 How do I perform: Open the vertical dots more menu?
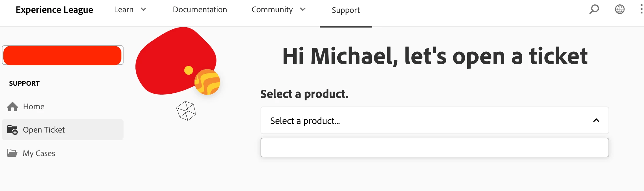tap(641, 9)
